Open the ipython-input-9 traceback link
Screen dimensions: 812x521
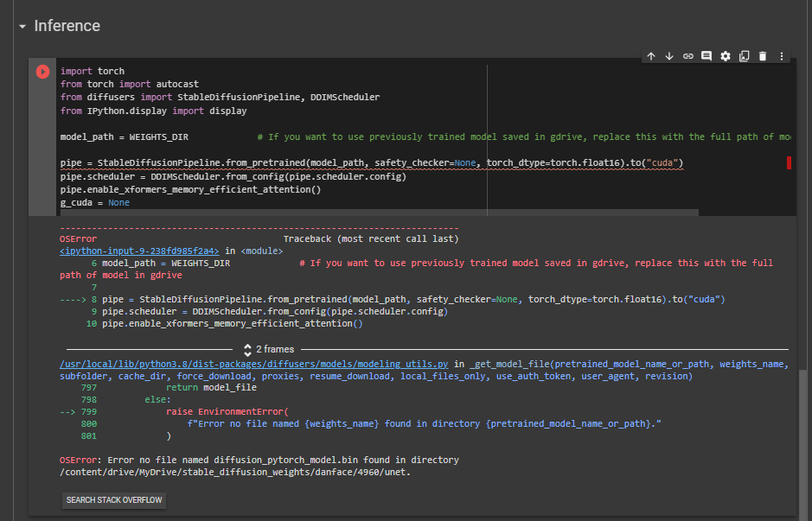click(x=140, y=250)
